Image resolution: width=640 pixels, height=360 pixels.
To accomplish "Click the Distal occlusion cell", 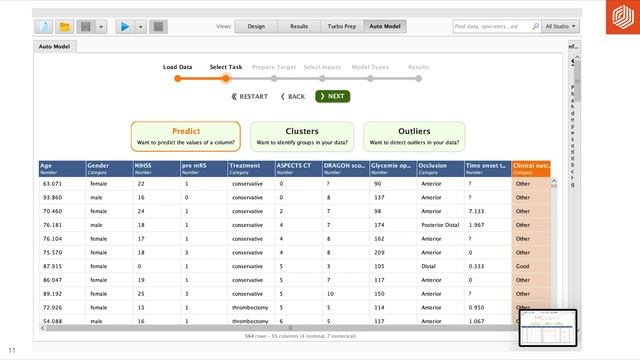I will point(429,266).
